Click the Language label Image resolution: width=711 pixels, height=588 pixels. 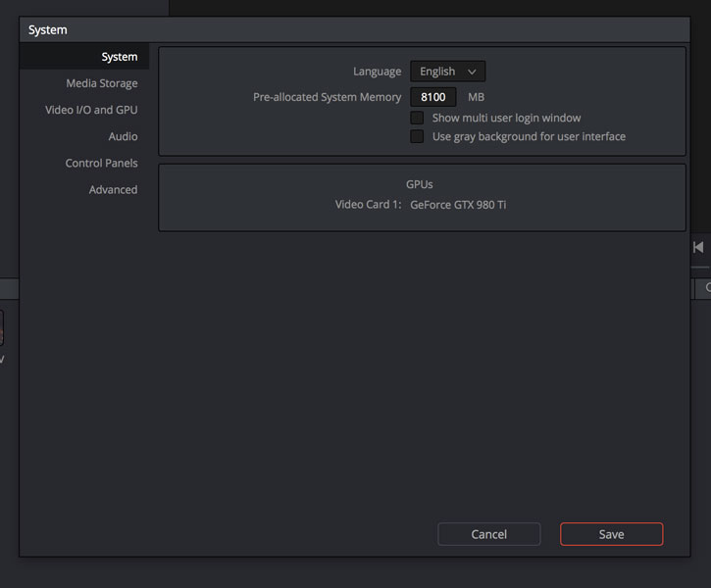pos(378,72)
